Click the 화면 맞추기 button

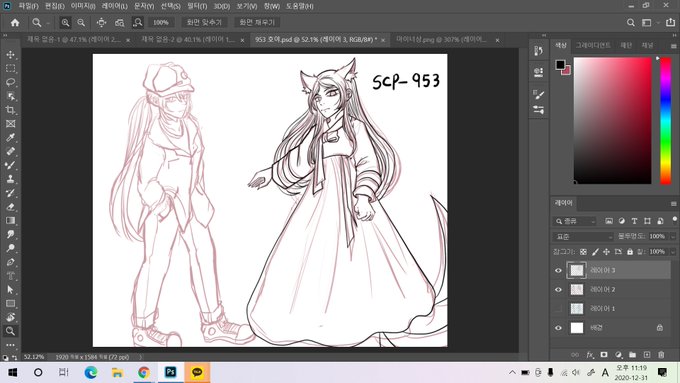pos(204,23)
